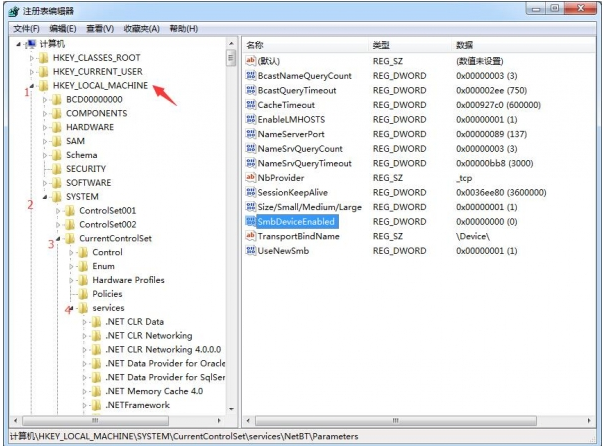
Task: Click the tree pane scroll-up arrow
Action: [231, 43]
